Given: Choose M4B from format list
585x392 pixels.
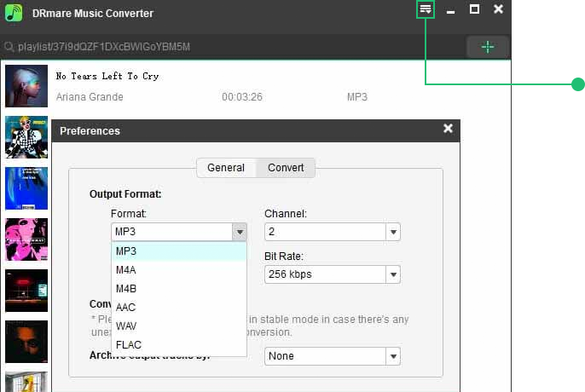Looking at the screenshot, I should point(179,289).
